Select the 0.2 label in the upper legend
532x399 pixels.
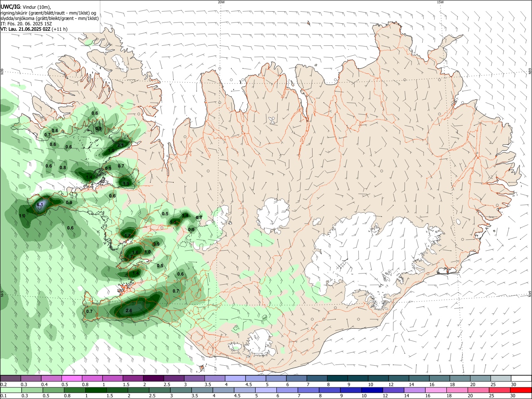4,384
